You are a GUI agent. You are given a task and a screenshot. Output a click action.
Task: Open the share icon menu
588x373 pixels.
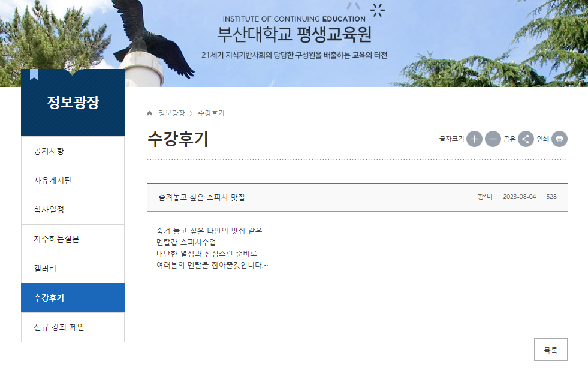[526, 139]
